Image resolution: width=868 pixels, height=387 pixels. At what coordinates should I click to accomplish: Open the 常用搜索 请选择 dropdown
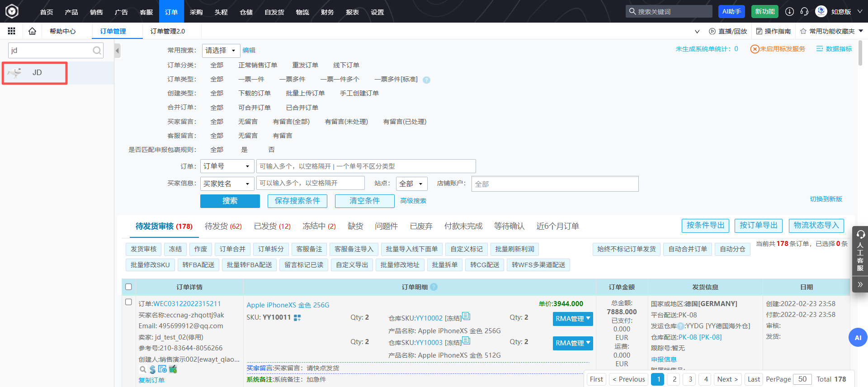pos(221,50)
